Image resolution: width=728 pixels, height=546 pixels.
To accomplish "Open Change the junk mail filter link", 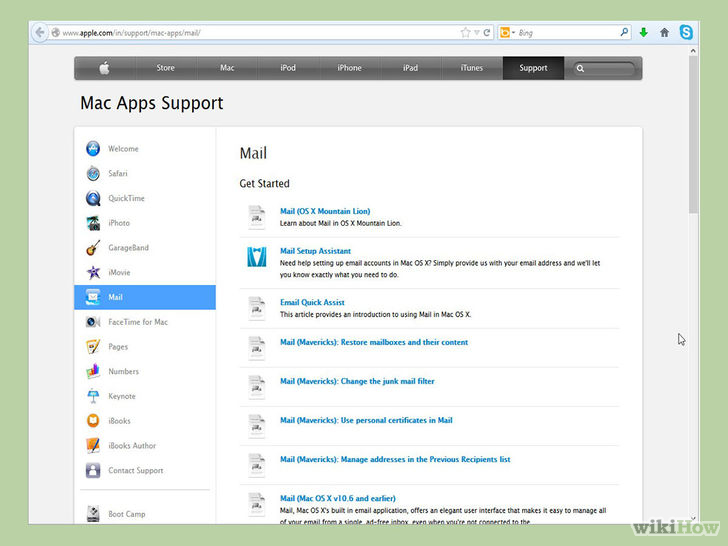I will pyautogui.click(x=357, y=381).
